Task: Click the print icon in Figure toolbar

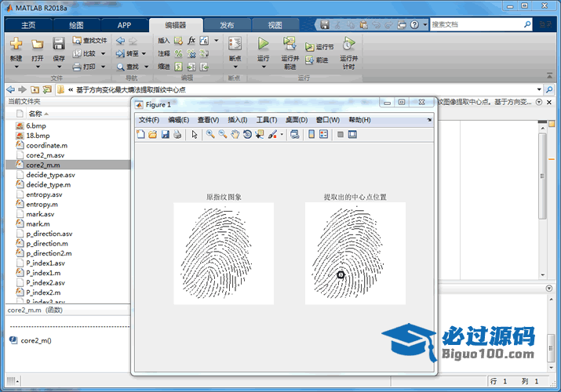Action: pos(177,134)
